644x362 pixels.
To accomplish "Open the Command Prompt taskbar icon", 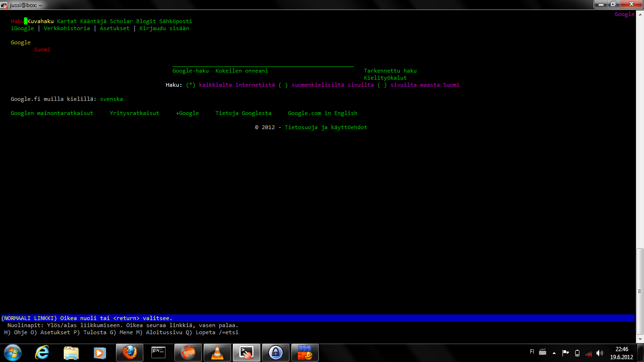I will tap(158, 353).
